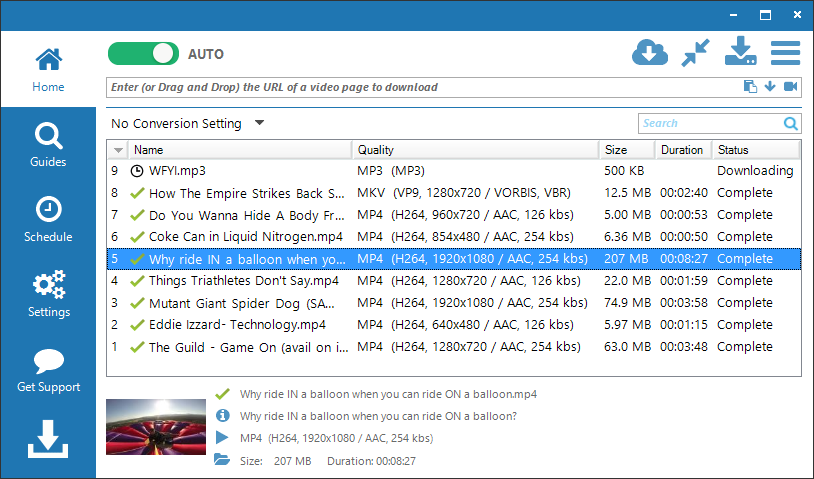
Task: Toggle the AUTO download switch
Action: [143, 53]
